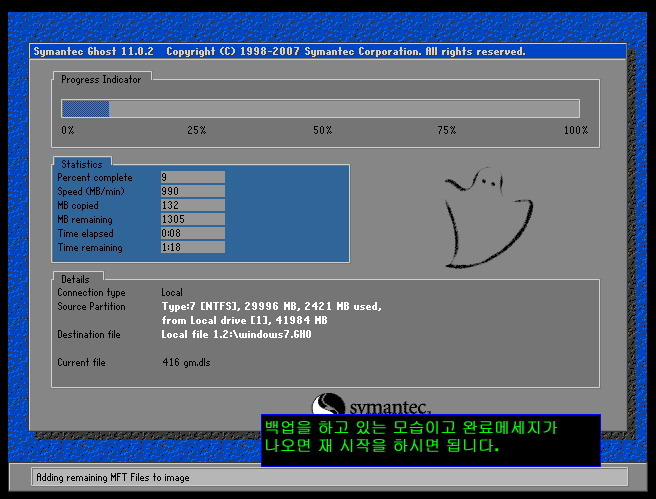Click the Percent complete value 9

click(x=193, y=177)
